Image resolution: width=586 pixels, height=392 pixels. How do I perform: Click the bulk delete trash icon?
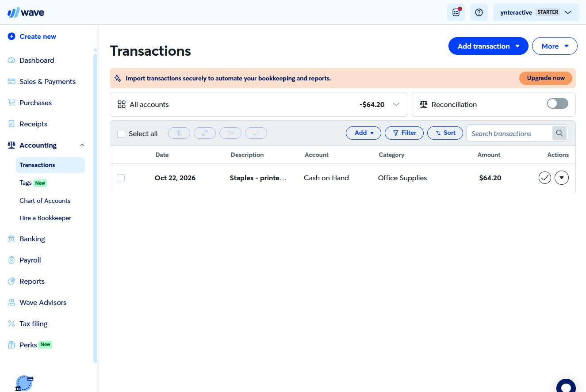pos(179,133)
